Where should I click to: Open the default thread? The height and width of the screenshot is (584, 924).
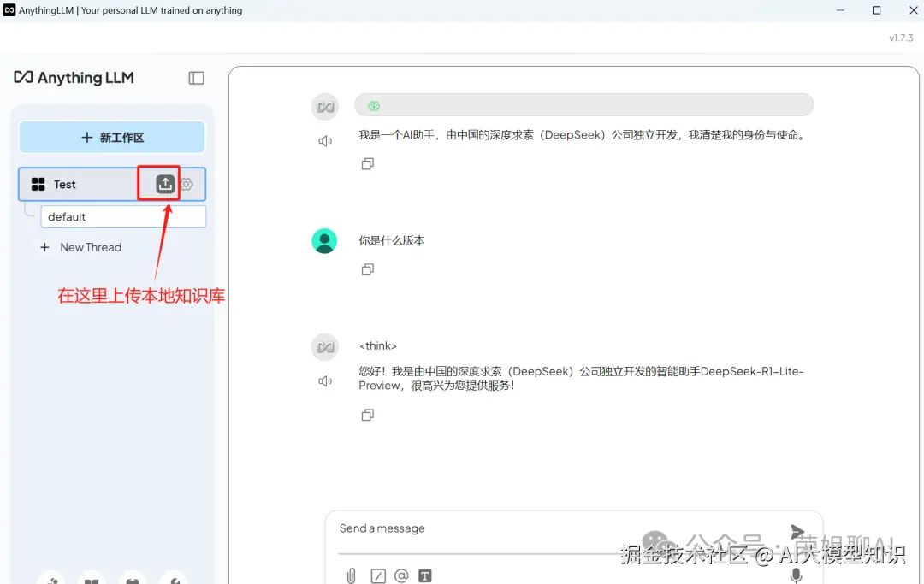[x=123, y=216]
